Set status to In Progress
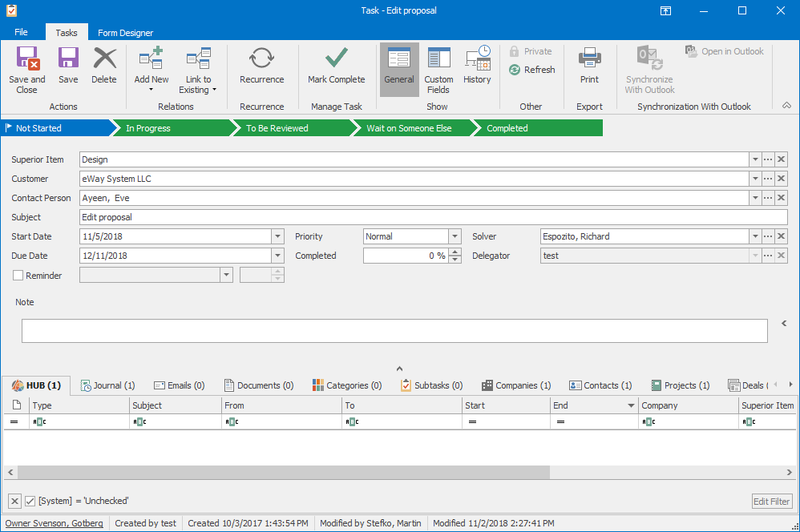 point(173,128)
